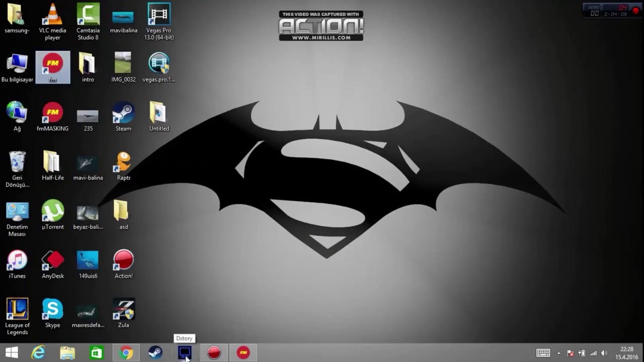Select the file named 235
Screen dimensions: 644x362
88,121
